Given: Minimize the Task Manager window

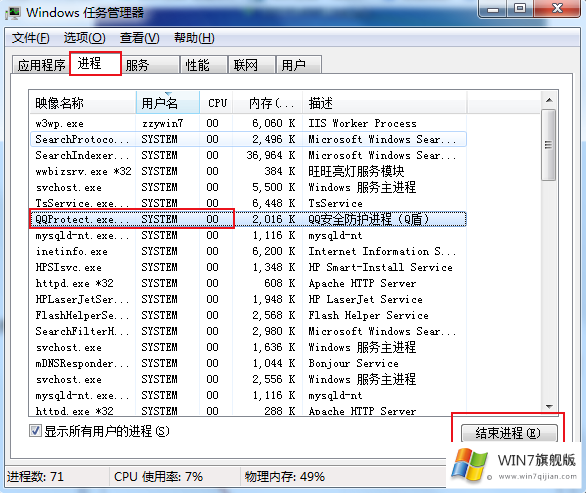Looking at the screenshot, I should [493, 9].
